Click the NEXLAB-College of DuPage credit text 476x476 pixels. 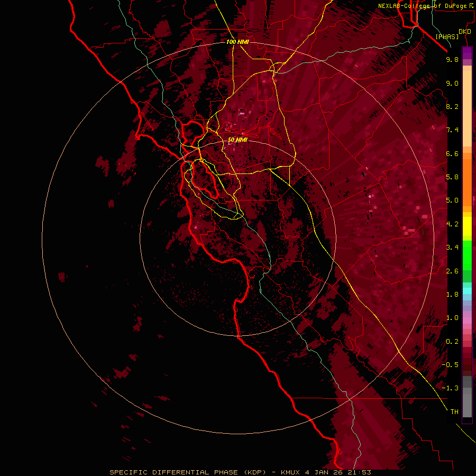pyautogui.click(x=425, y=6)
